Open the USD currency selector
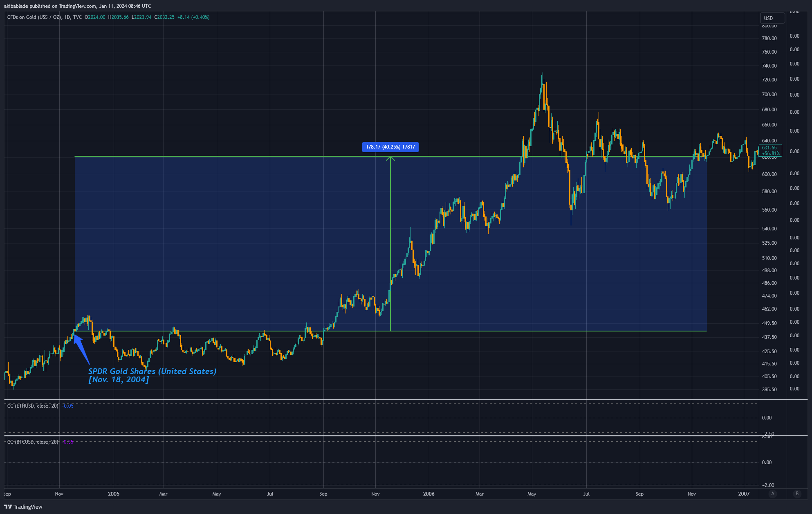The height and width of the screenshot is (514, 812). (772, 18)
